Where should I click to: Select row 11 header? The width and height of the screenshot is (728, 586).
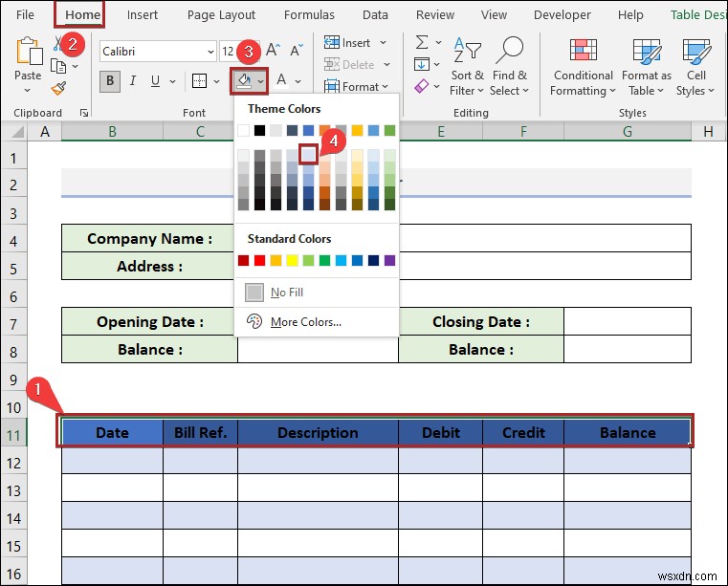click(x=14, y=435)
